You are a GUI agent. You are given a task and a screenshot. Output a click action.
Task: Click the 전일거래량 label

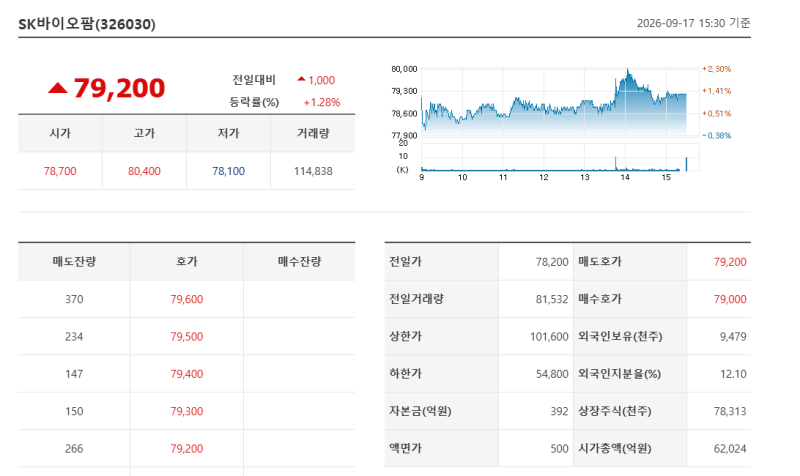point(417,298)
